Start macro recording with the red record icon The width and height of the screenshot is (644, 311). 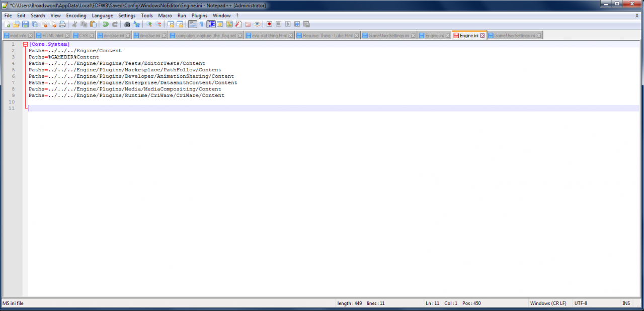point(269,24)
